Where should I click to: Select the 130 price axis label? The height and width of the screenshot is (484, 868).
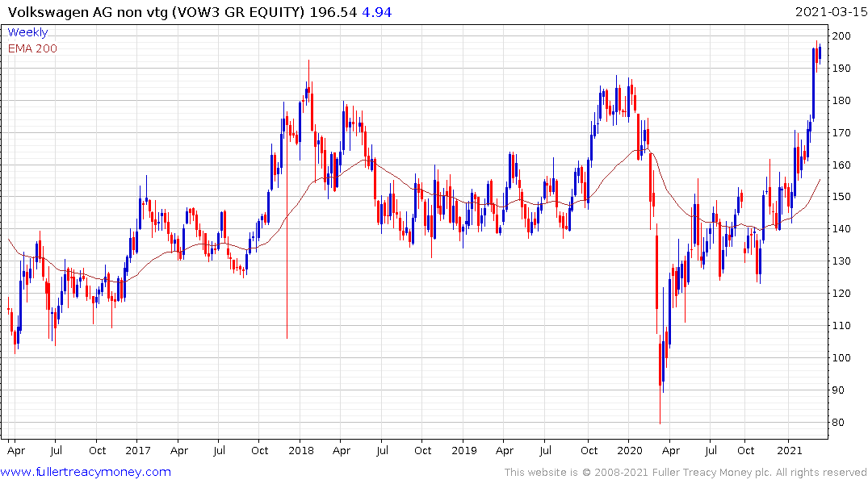click(841, 261)
